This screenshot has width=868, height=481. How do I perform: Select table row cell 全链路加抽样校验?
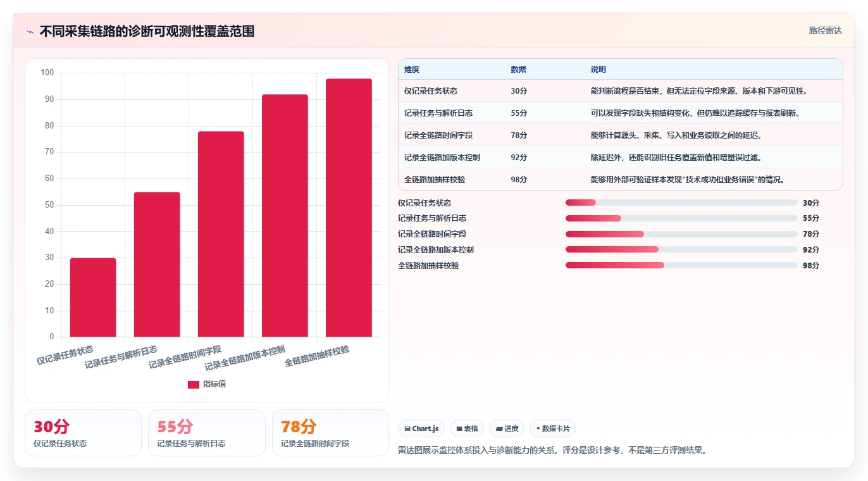click(x=435, y=180)
